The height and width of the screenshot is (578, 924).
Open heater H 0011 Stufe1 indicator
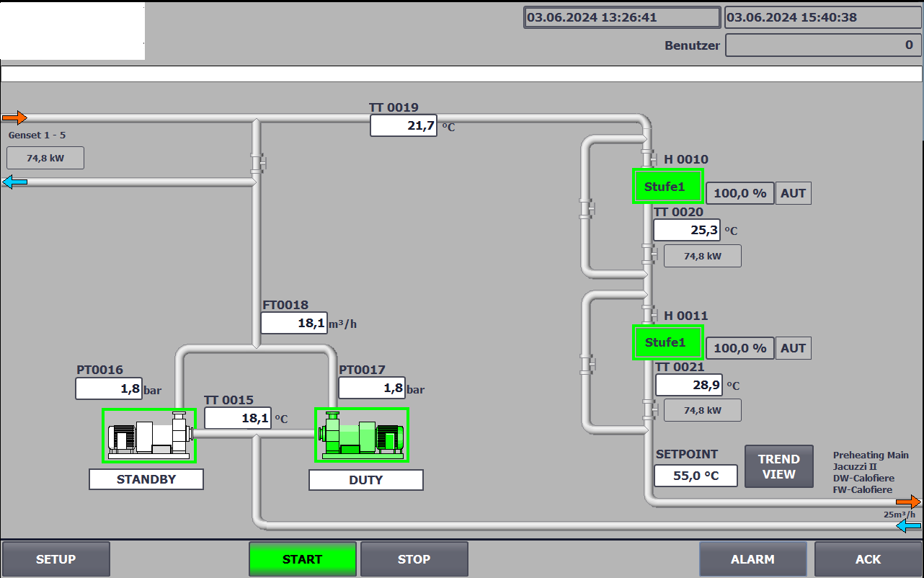tap(667, 342)
